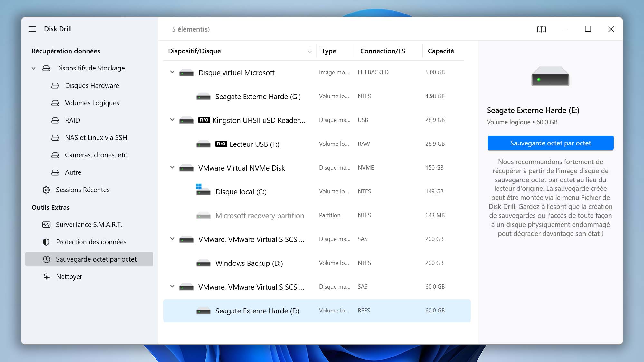
Task: Click the Autre drive icon in sidebar
Action: pyautogui.click(x=55, y=172)
